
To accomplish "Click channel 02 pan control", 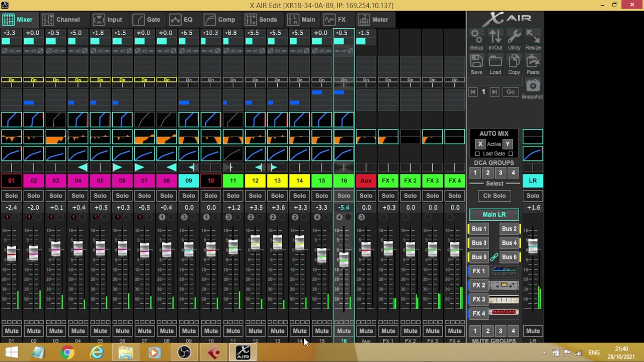I will coord(33,167).
